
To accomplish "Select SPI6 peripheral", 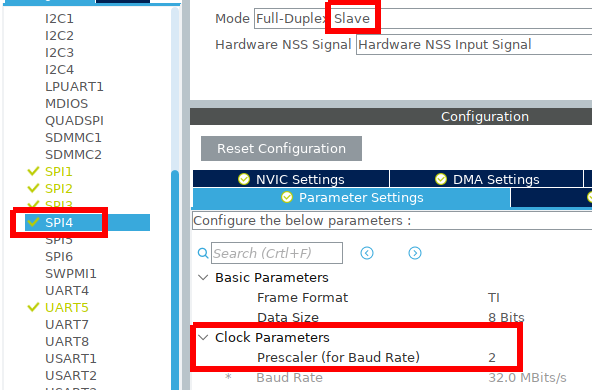I will pyautogui.click(x=59, y=256).
